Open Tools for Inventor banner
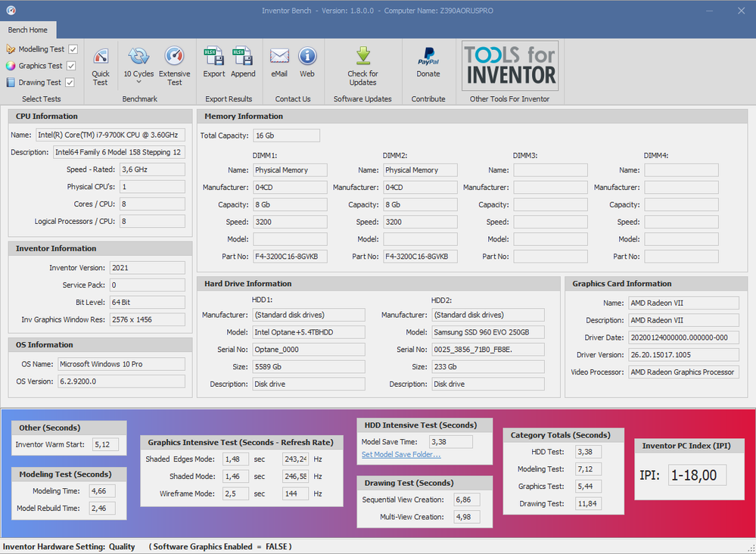Viewport: 756px width, 554px height. [x=510, y=66]
